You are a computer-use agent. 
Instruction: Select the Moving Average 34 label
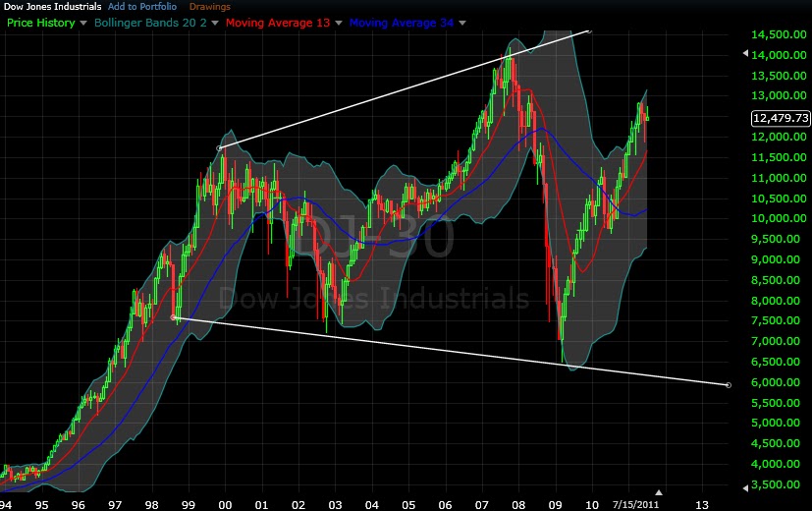coord(402,23)
